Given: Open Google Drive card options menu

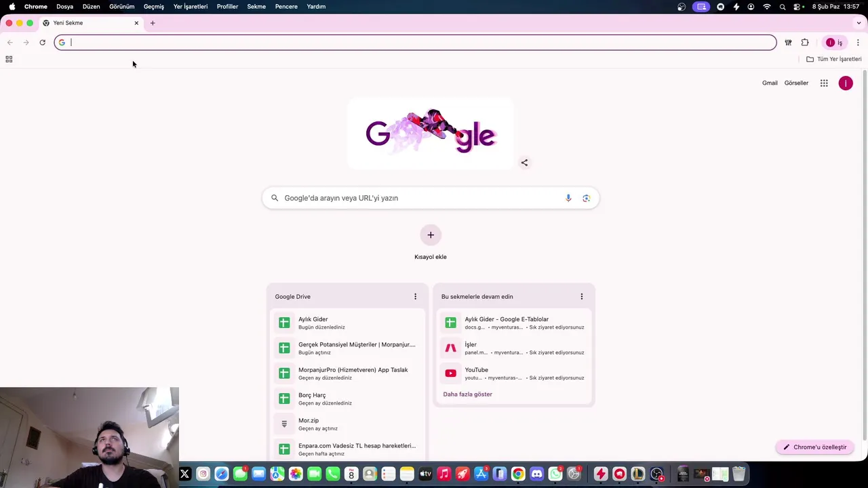Looking at the screenshot, I should 416,296.
